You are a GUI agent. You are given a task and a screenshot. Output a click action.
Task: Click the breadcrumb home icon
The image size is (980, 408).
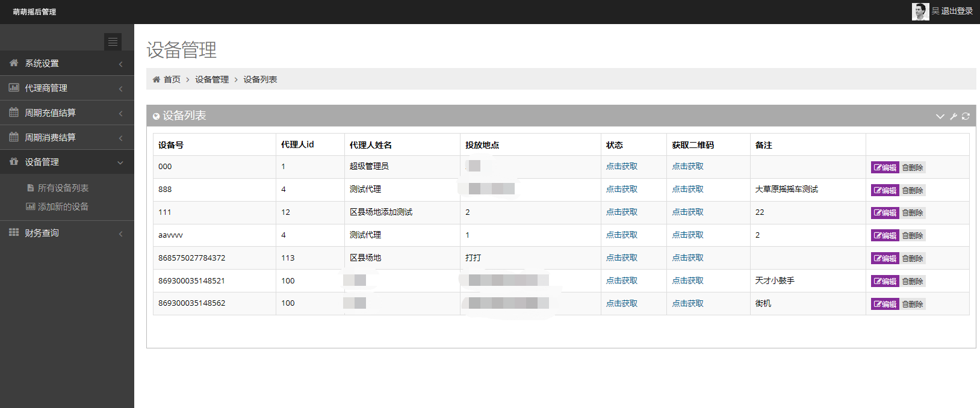pyautogui.click(x=157, y=79)
